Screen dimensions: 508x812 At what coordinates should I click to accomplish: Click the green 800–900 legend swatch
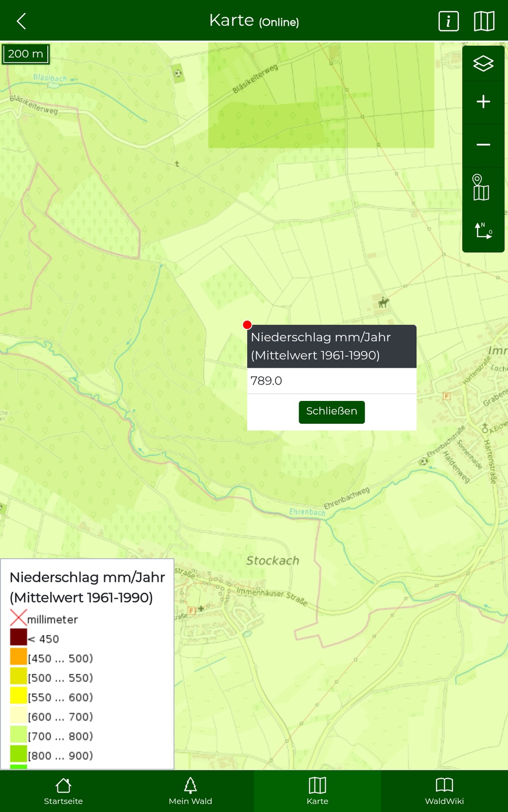[18, 754]
